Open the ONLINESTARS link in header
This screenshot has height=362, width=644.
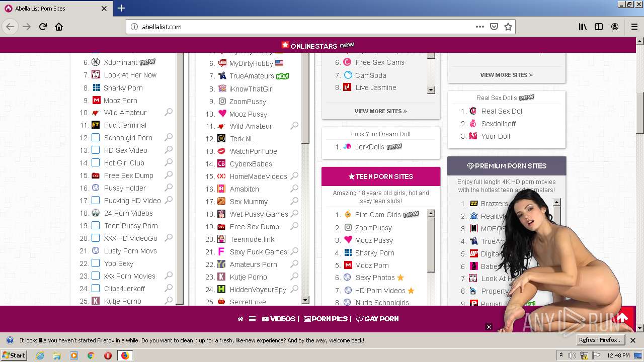tap(318, 46)
